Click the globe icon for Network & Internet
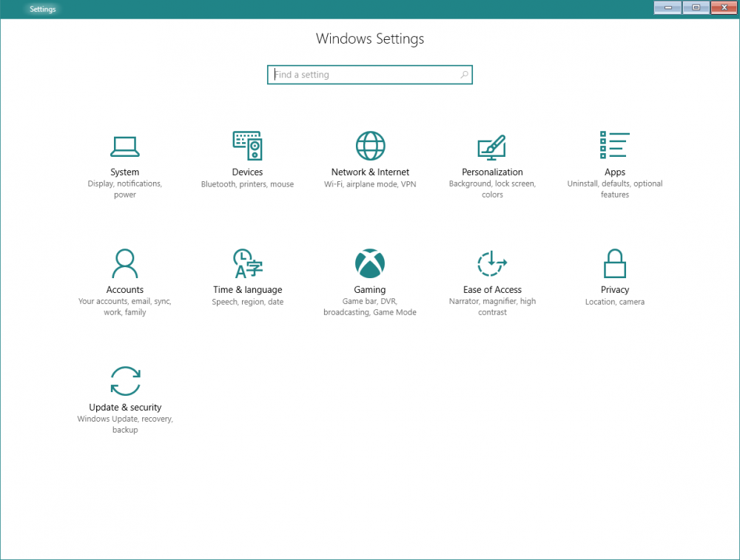The width and height of the screenshot is (740, 560). click(370, 146)
